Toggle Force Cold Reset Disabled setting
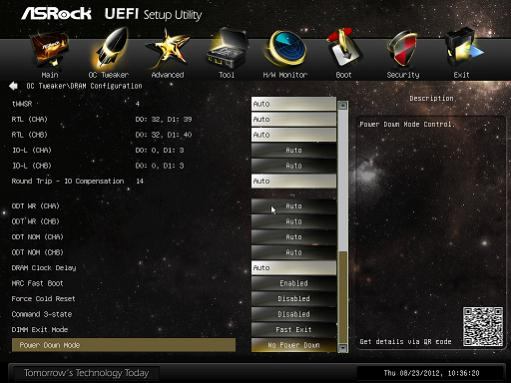Image resolution: width=511 pixels, height=383 pixels. pyautogui.click(x=294, y=299)
